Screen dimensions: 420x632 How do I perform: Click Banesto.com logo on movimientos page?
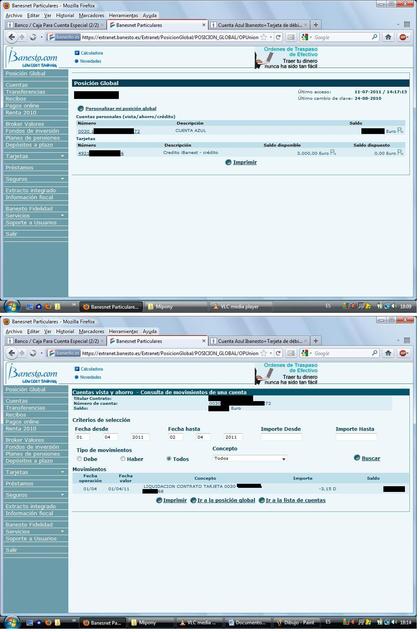pos(33,374)
